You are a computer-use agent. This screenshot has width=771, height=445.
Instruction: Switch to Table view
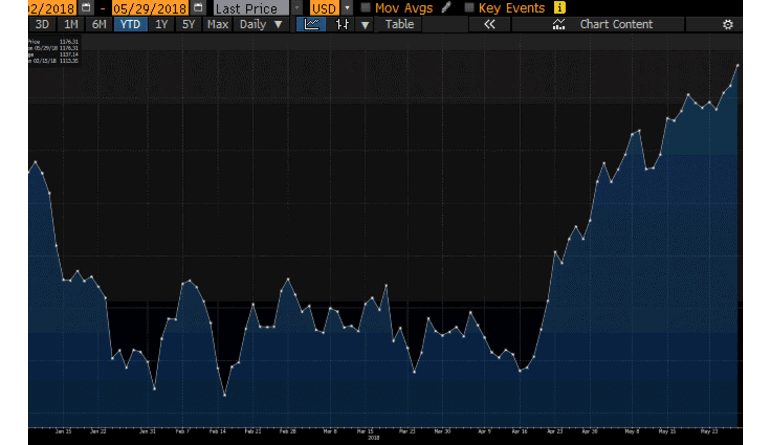(x=399, y=24)
